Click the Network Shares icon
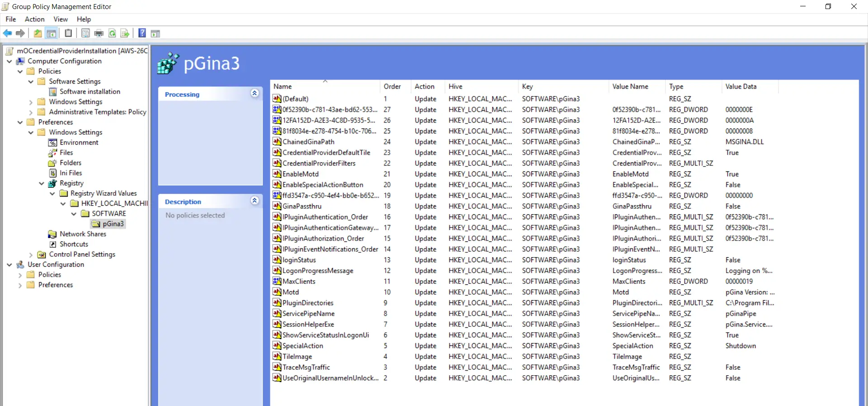868x406 pixels. (x=53, y=234)
